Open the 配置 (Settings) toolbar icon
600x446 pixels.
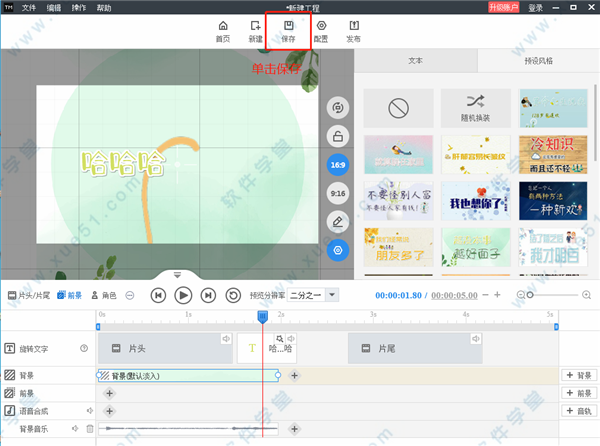pos(321,30)
